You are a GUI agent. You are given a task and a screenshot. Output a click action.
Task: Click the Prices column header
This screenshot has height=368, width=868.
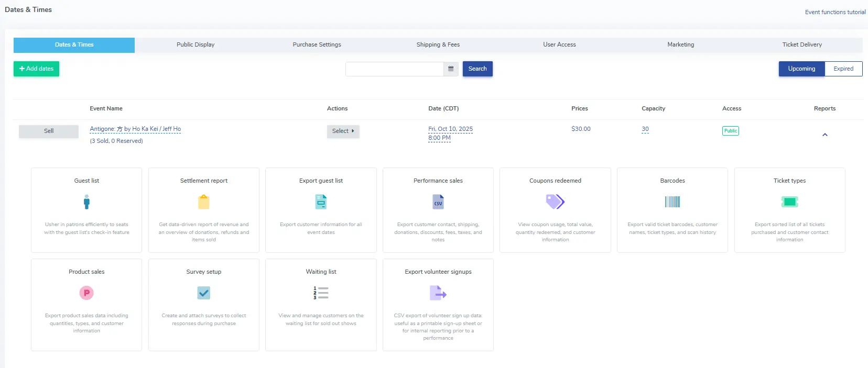[x=580, y=108]
